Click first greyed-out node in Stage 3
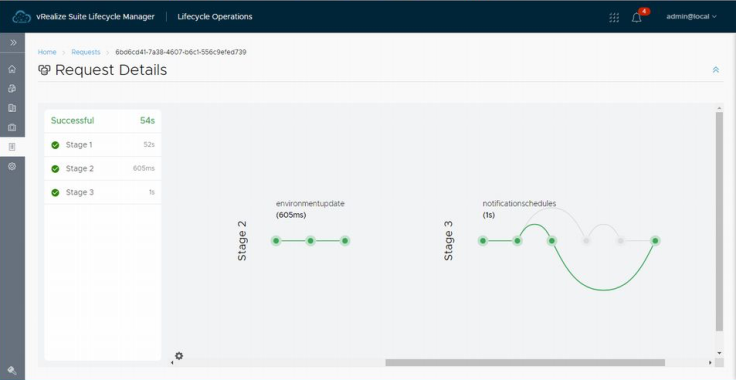Viewport: 736px width, 380px height. click(x=586, y=241)
